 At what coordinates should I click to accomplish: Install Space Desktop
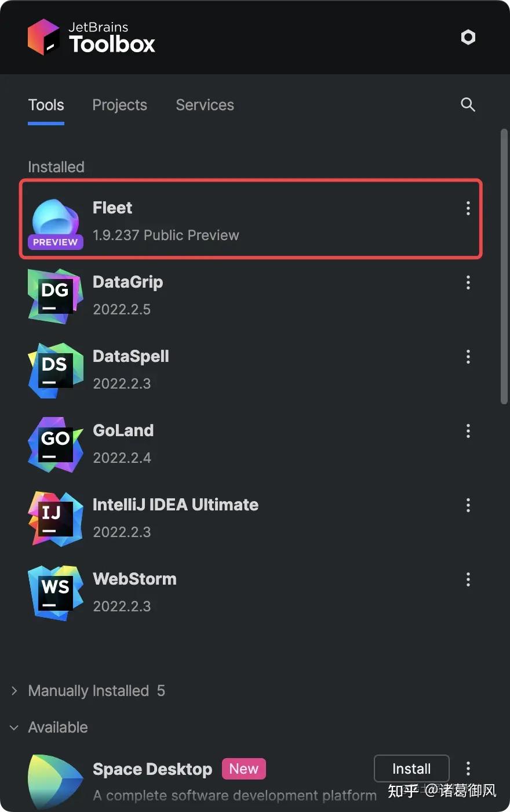click(x=411, y=769)
